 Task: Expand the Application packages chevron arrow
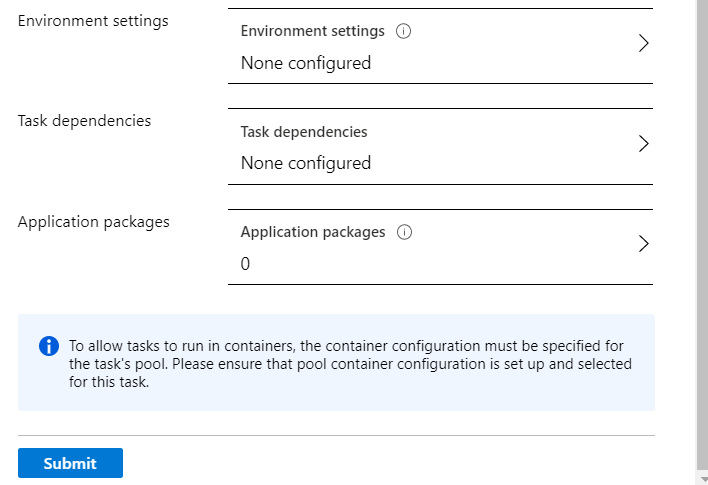point(643,244)
